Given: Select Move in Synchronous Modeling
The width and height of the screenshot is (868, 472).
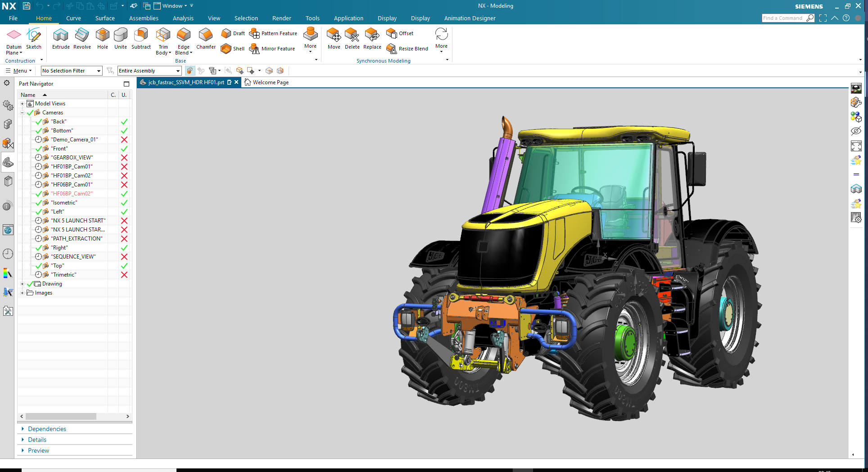Looking at the screenshot, I should (334, 38).
